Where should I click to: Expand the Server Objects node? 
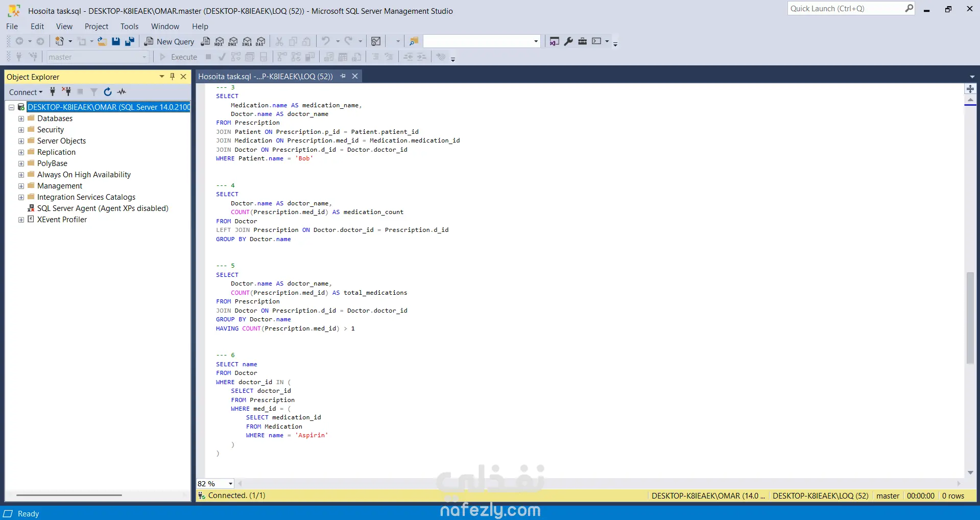click(x=21, y=141)
